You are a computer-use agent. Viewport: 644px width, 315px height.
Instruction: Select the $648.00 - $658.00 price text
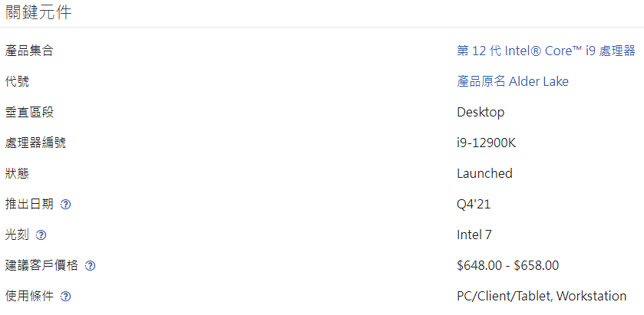click(507, 265)
